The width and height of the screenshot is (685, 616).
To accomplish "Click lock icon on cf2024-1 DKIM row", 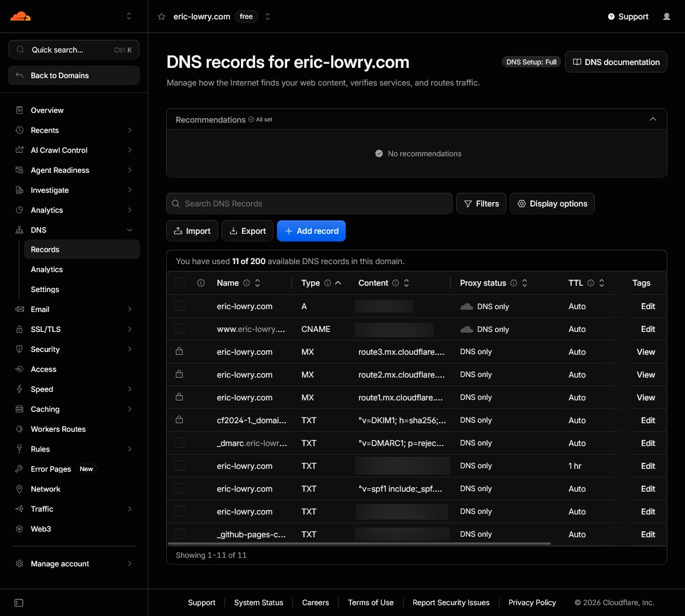I will (x=179, y=420).
